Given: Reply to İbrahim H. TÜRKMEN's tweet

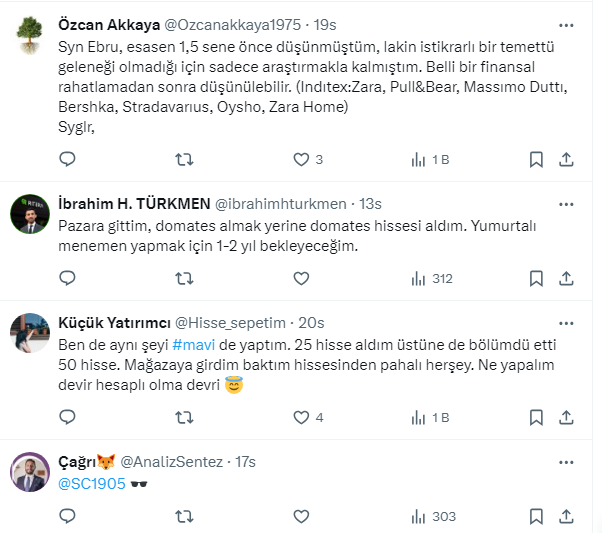Looking at the screenshot, I should click(x=67, y=279).
